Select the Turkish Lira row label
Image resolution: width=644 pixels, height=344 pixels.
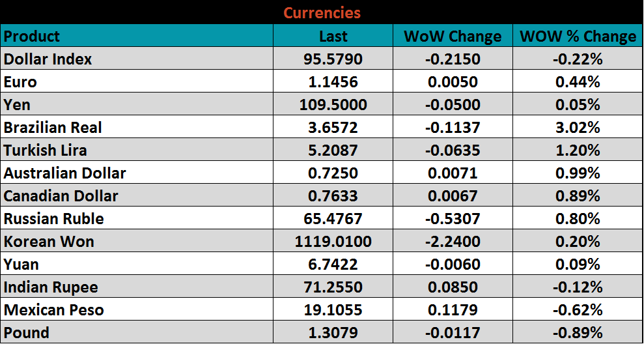(x=46, y=150)
